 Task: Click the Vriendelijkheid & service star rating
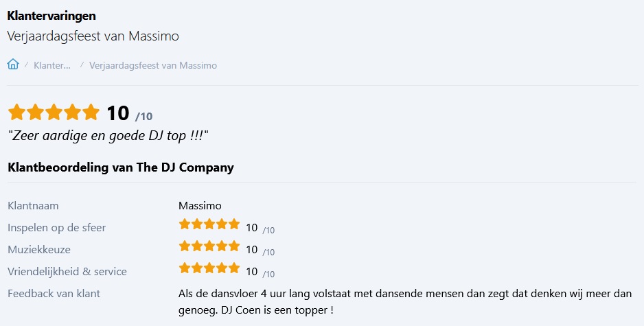click(209, 268)
